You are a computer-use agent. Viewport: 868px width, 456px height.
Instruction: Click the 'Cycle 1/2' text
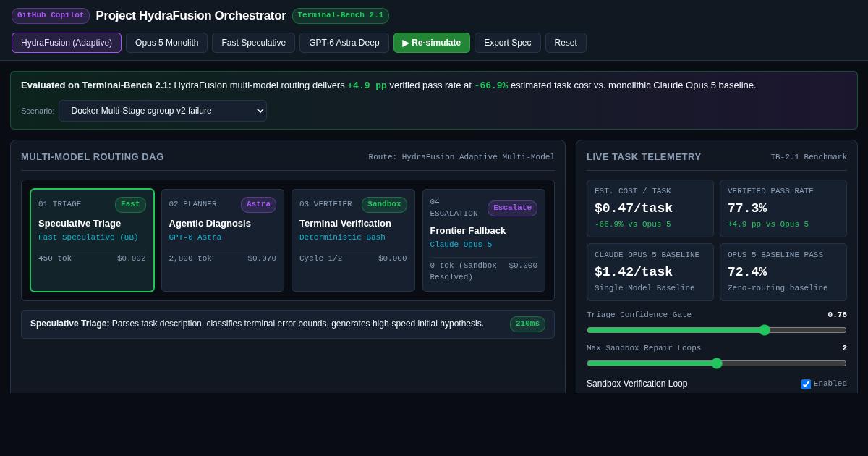click(320, 258)
